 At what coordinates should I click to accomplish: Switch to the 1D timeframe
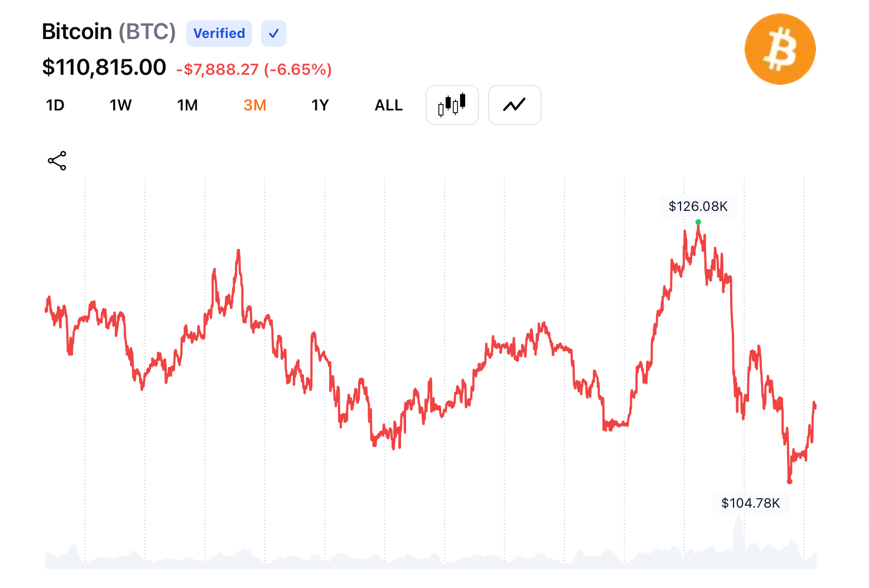click(x=55, y=105)
